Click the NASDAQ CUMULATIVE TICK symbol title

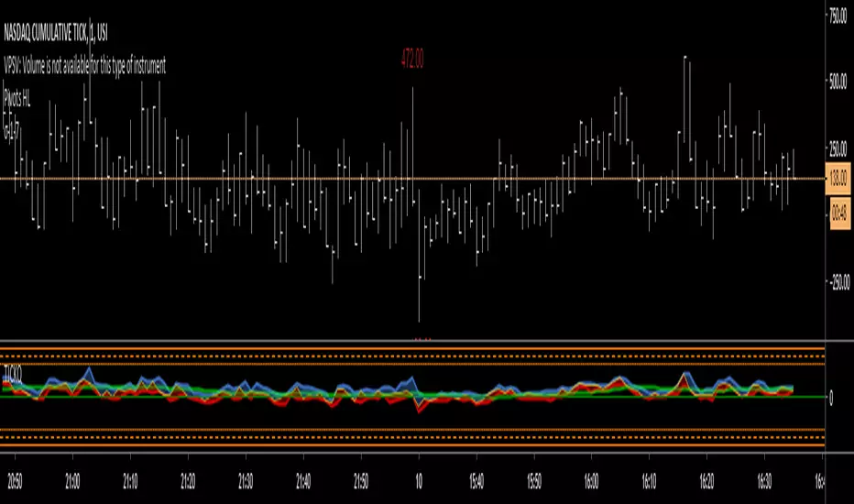[x=56, y=33]
